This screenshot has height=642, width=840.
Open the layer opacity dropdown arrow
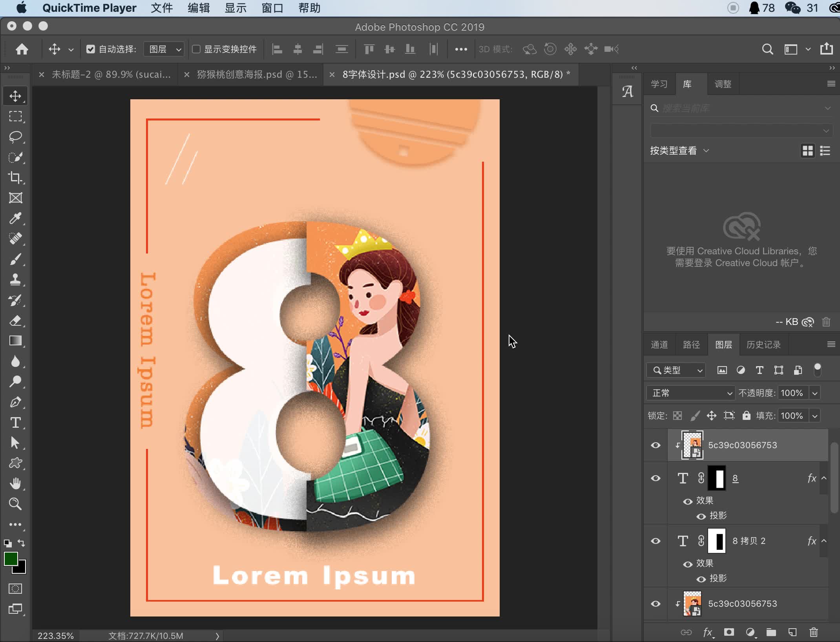815,393
